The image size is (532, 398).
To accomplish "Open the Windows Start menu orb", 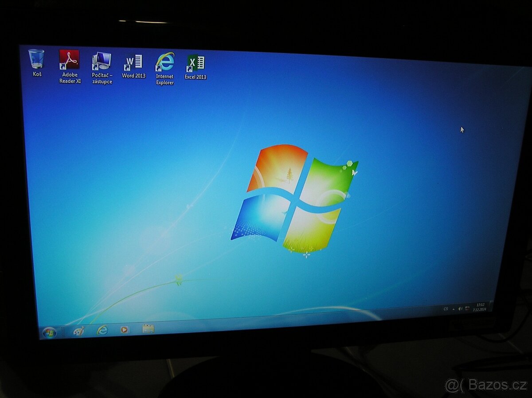I will pyautogui.click(x=49, y=332).
